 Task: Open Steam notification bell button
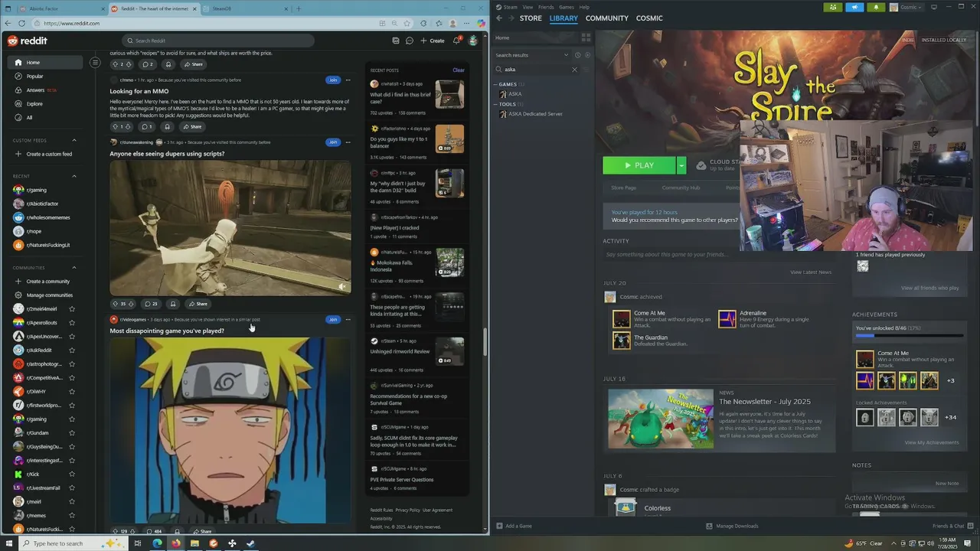pos(876,7)
